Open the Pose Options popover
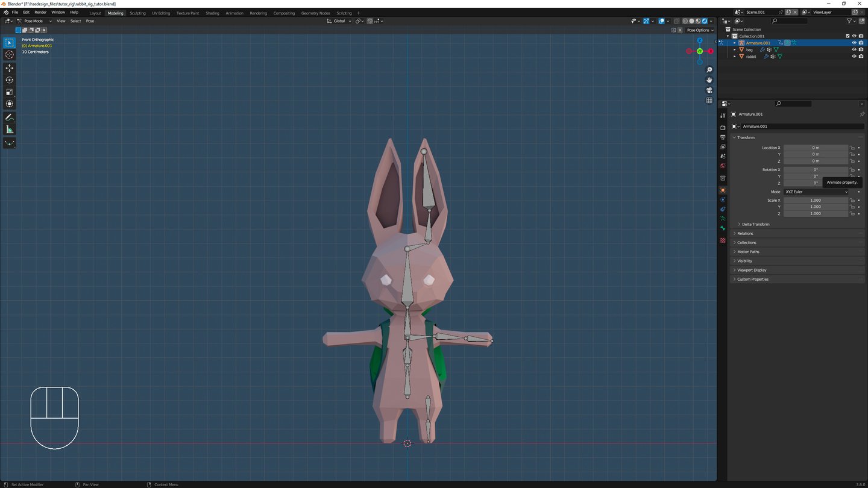Viewport: 868px width, 488px height. coord(700,30)
